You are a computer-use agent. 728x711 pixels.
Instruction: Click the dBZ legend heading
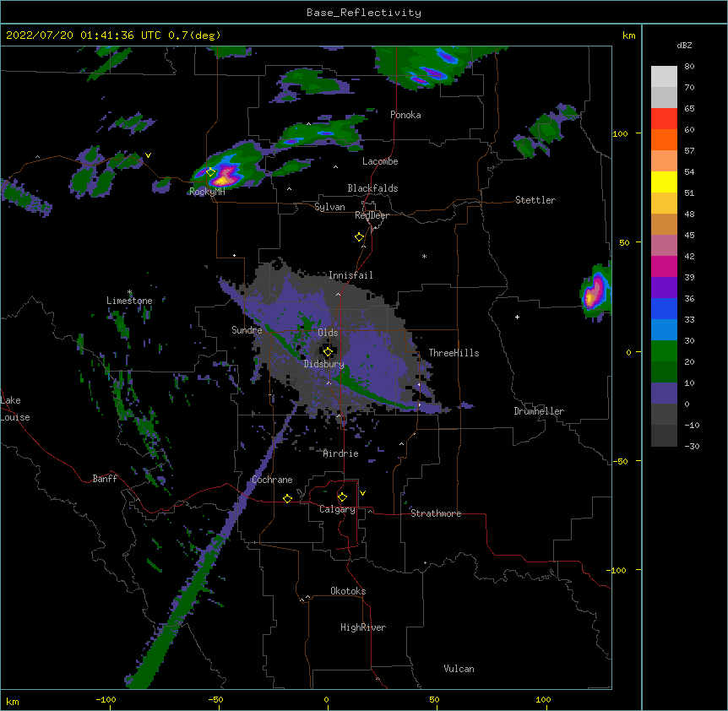[684, 45]
